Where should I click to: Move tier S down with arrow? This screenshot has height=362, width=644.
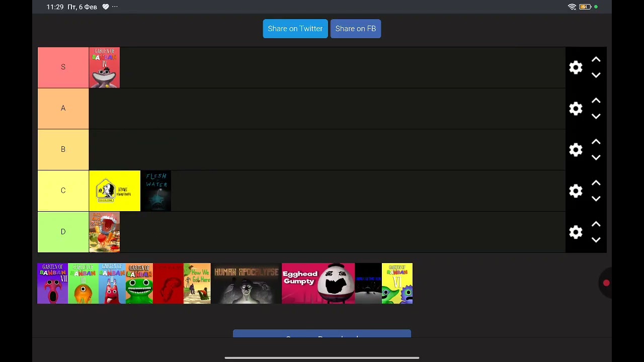coord(596,75)
